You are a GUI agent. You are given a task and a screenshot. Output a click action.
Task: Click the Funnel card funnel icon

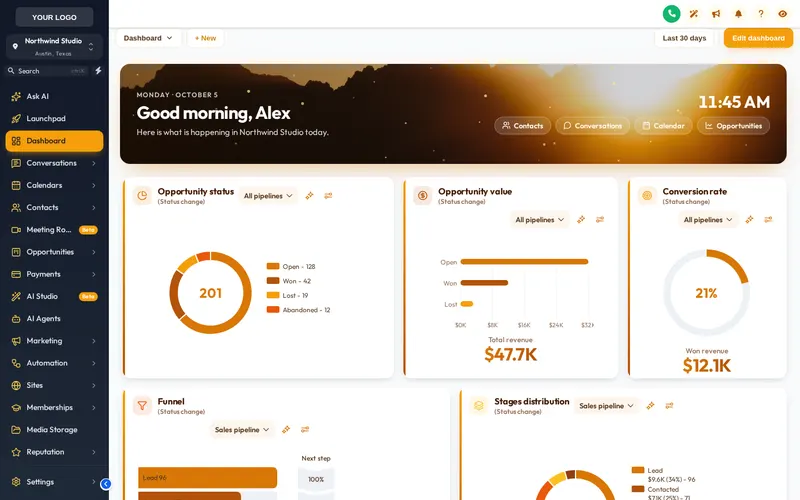click(142, 406)
